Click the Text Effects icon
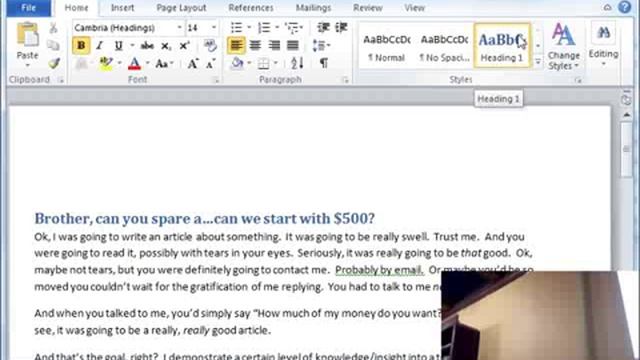The width and height of the screenshot is (640, 360). [82, 64]
